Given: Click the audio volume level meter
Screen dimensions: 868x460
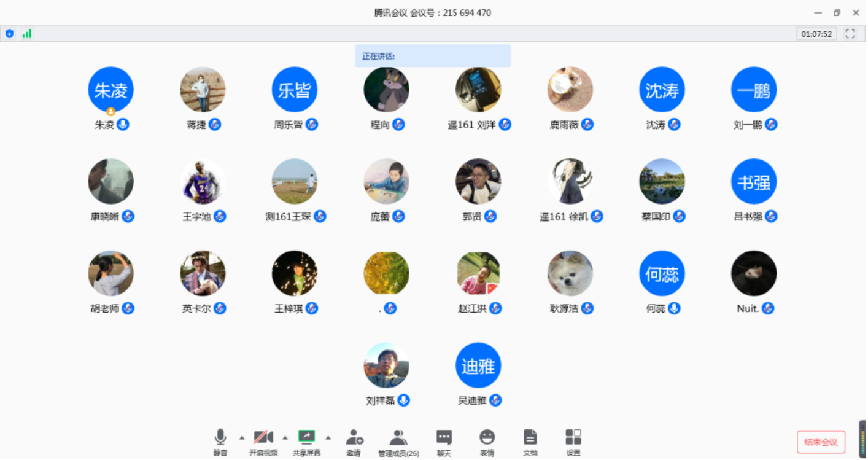Looking at the screenshot, I should (862, 439).
